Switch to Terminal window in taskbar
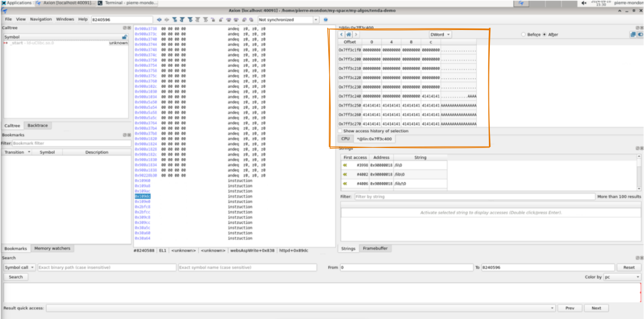The height and width of the screenshot is (319, 644). [x=127, y=3]
